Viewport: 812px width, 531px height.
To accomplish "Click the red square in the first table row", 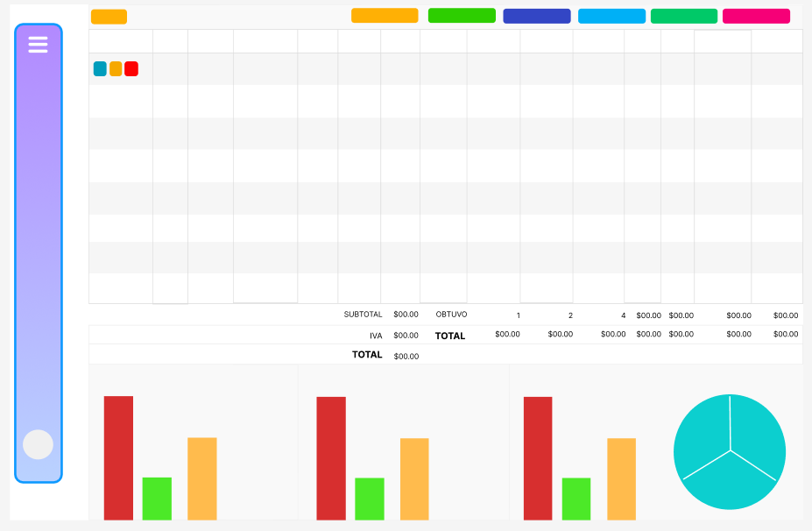I will click(131, 69).
